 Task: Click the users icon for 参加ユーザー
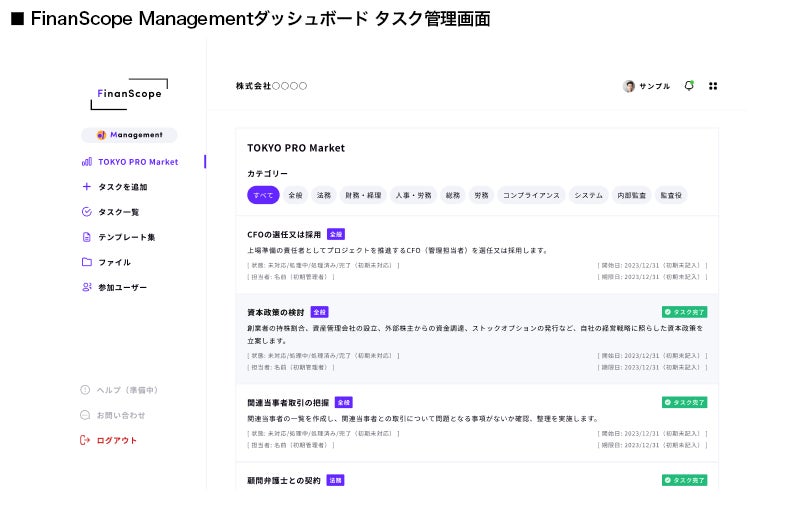pyautogui.click(x=87, y=287)
